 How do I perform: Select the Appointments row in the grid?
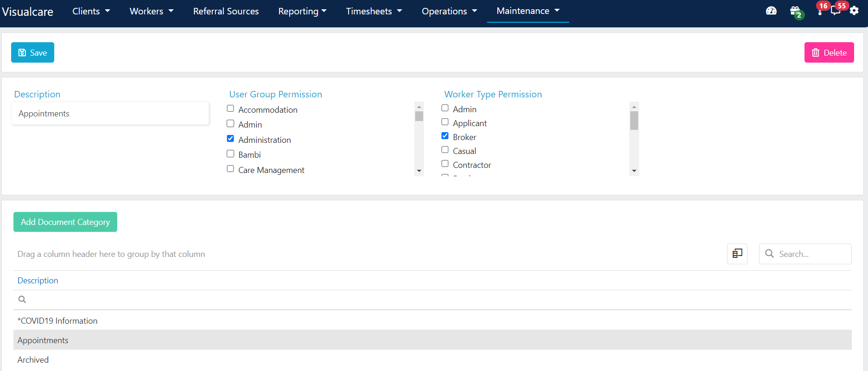432,340
